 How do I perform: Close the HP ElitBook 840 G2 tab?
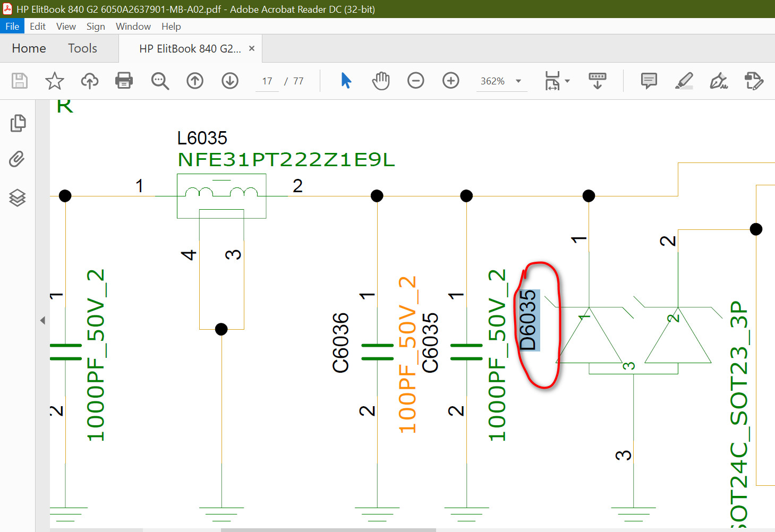pos(252,48)
